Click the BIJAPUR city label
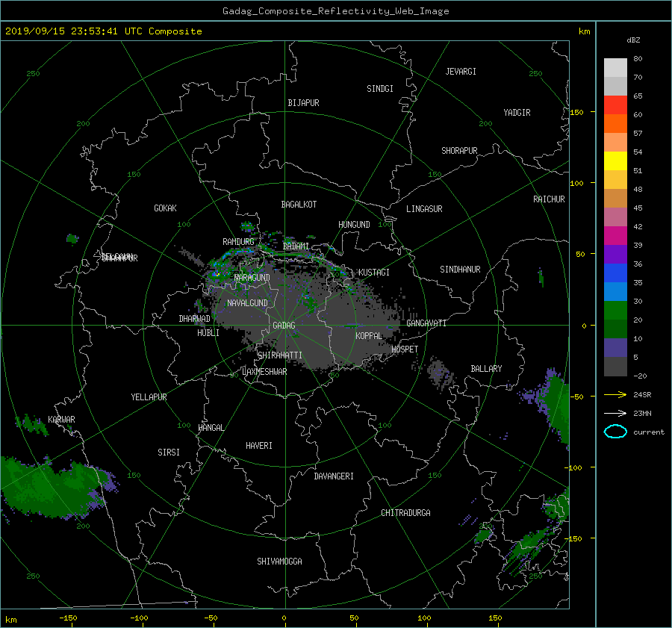This screenshot has height=628, width=672. coord(303,103)
